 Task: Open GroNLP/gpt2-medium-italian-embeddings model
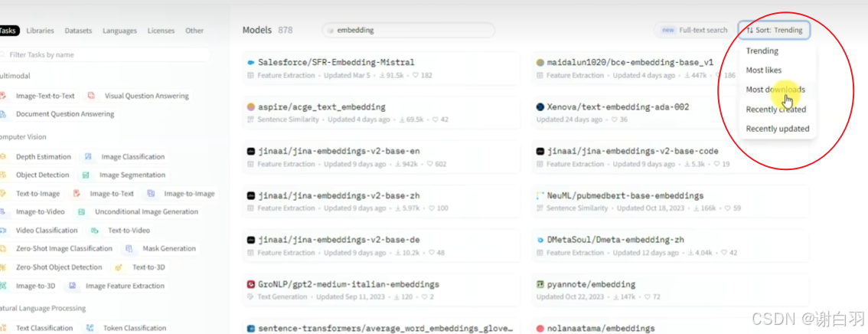point(381,290)
